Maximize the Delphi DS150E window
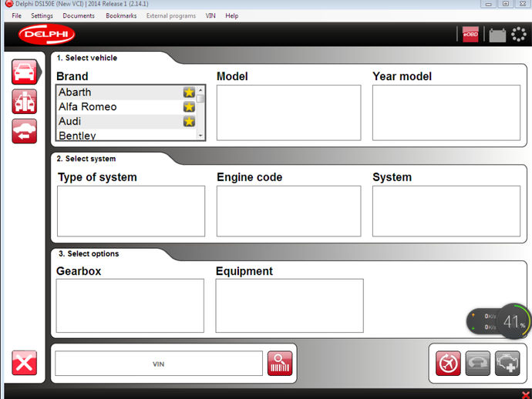The height and width of the screenshot is (399, 532). [x=506, y=4]
